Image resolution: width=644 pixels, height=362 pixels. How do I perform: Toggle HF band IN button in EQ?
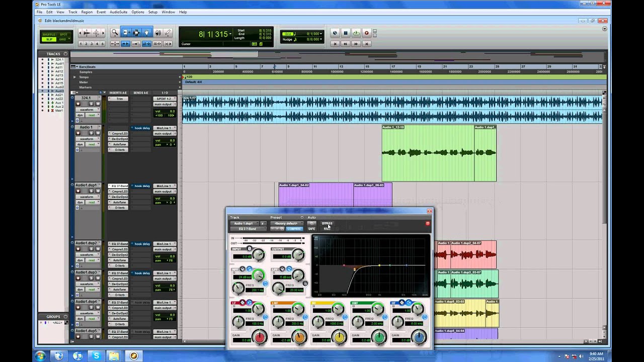pos(425,317)
